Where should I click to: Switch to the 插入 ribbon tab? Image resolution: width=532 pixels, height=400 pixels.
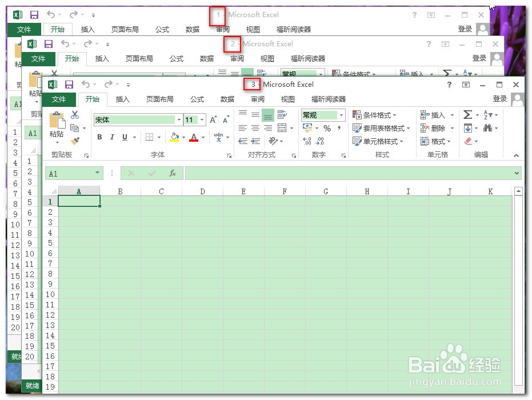(x=122, y=99)
